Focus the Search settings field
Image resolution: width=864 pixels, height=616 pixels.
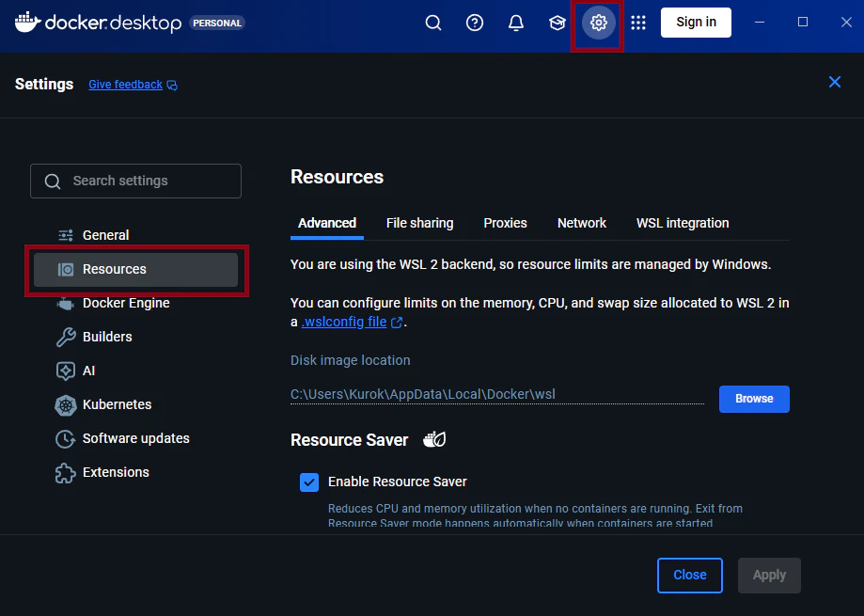click(x=135, y=181)
